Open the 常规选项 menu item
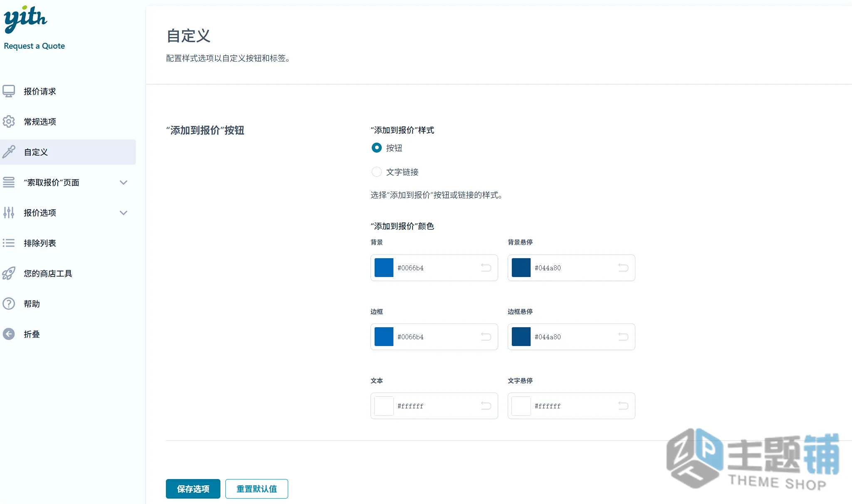This screenshot has height=504, width=852. 68,121
